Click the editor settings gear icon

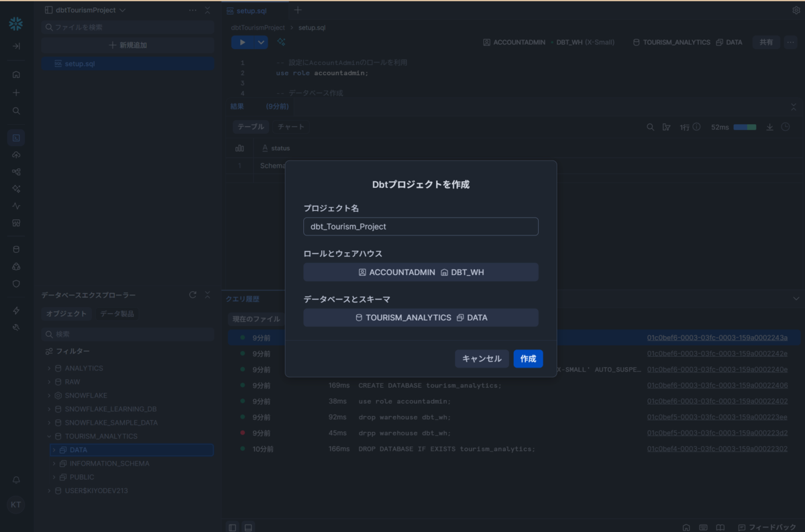(x=796, y=10)
